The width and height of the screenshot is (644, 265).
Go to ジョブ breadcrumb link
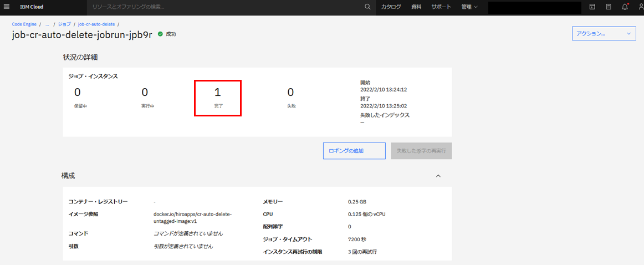(64, 24)
